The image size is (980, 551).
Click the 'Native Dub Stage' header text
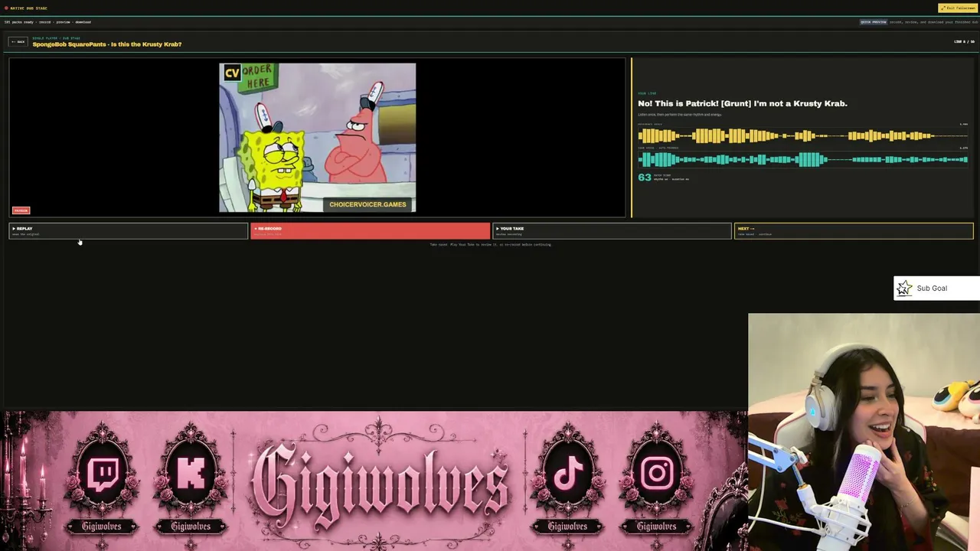click(x=28, y=8)
